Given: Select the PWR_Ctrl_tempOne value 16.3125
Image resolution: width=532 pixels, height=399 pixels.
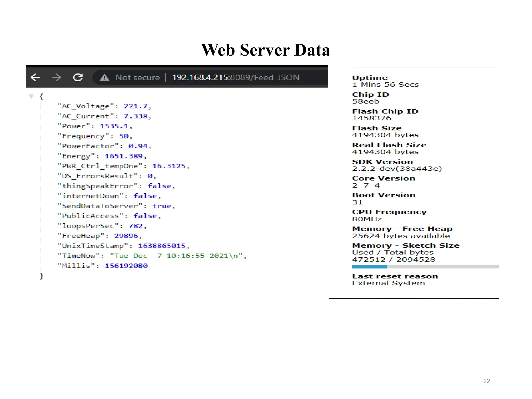Looking at the screenshot, I should (x=169, y=166).
